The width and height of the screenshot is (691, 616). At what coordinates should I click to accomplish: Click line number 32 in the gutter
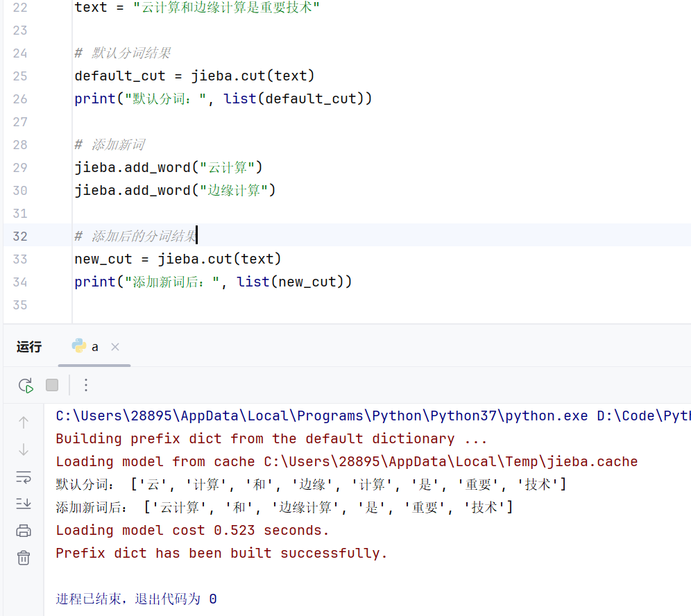(x=20, y=237)
